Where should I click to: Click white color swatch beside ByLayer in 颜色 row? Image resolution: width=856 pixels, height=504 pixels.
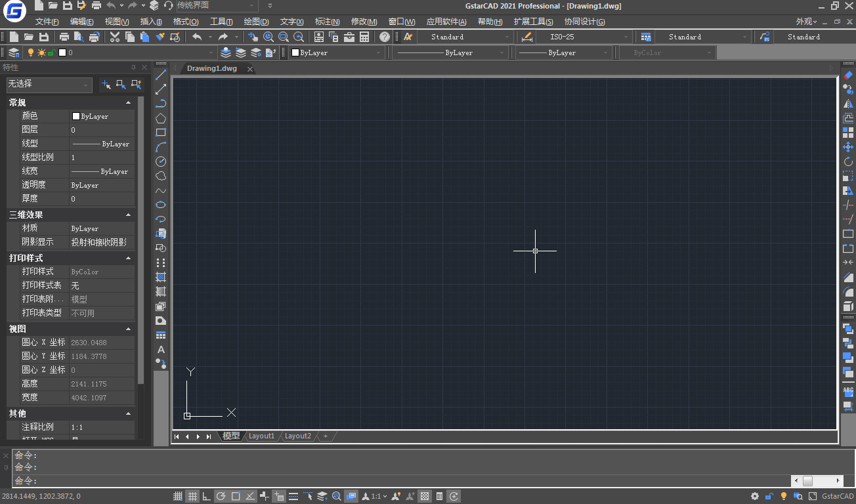75,116
